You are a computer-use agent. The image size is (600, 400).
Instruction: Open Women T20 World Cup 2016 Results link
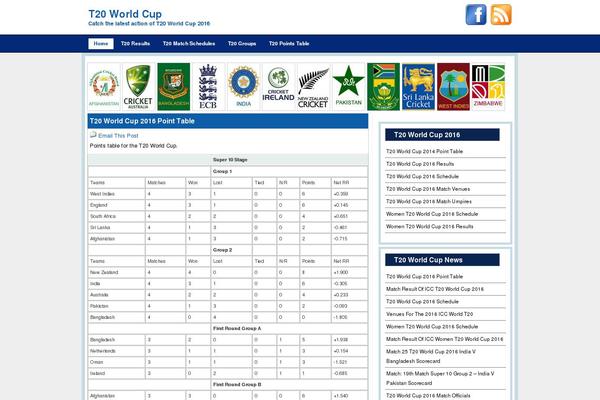430,227
